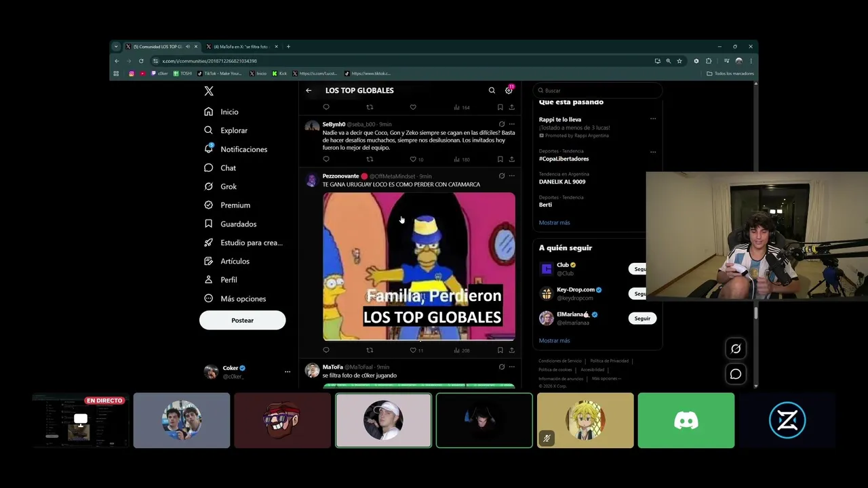
Task: Open community settings gear with badge
Action: (x=509, y=89)
